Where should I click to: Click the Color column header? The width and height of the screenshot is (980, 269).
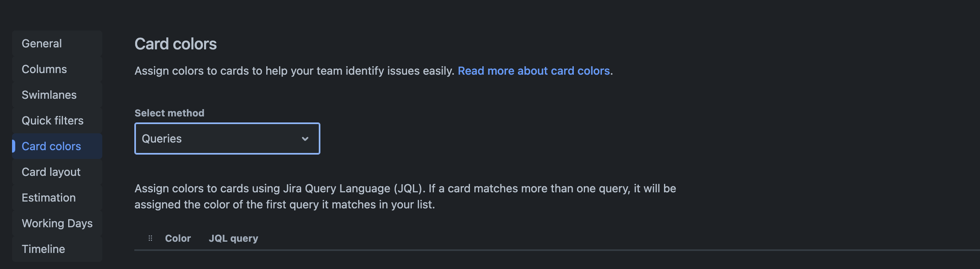(x=178, y=238)
